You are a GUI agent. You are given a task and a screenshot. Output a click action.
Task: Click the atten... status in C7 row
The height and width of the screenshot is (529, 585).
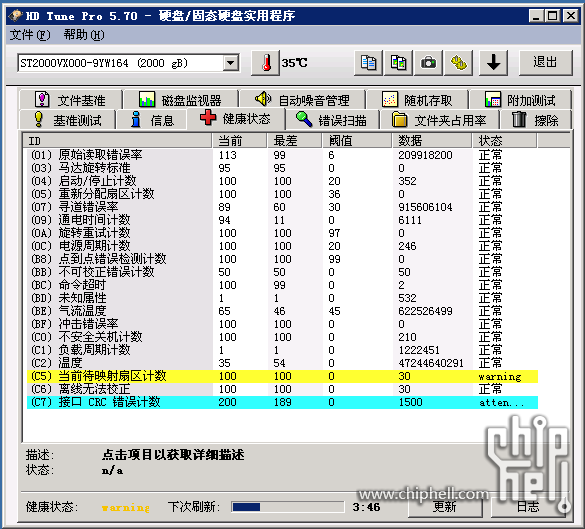pyautogui.click(x=501, y=403)
